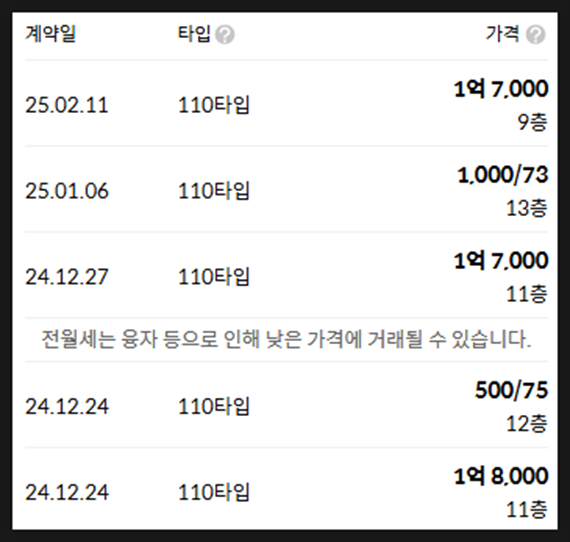Click the help icon next to 타입
The height and width of the screenshot is (542, 570).
point(225,35)
